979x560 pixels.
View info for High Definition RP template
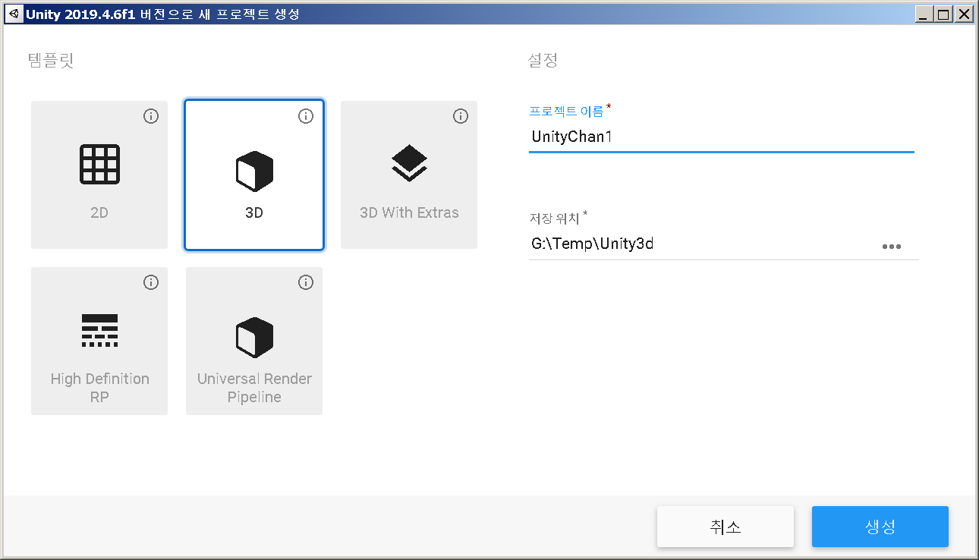151,282
